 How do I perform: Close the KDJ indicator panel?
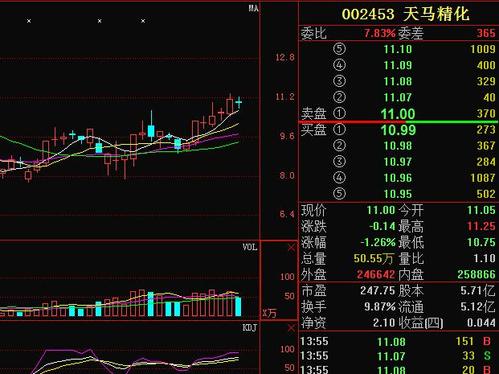(x=291, y=328)
